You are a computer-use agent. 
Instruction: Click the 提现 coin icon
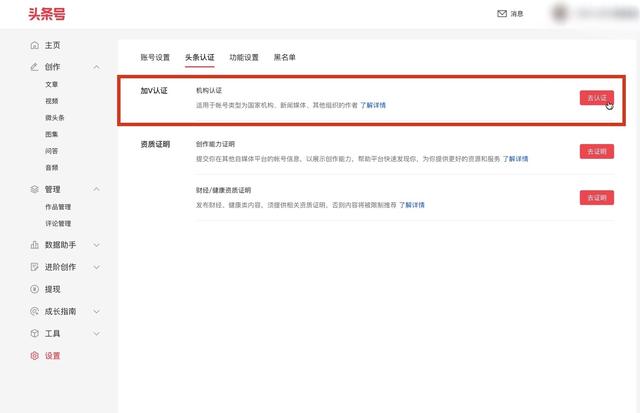tap(35, 289)
